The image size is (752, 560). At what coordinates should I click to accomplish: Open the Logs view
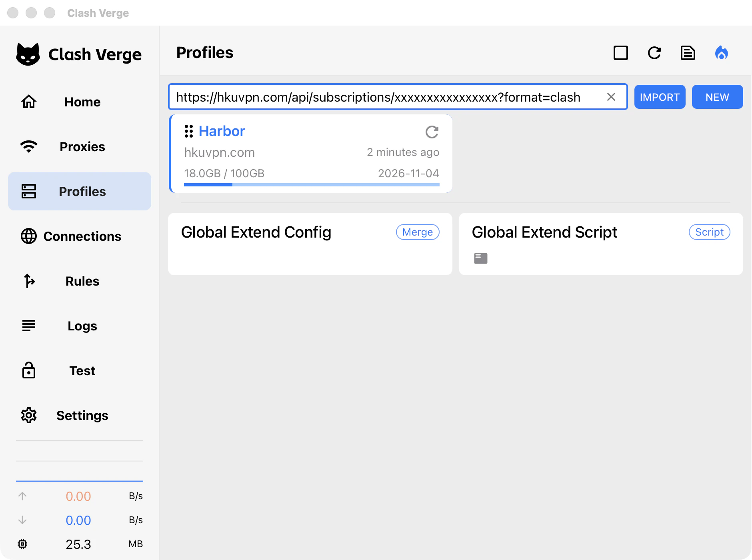pos(80,326)
